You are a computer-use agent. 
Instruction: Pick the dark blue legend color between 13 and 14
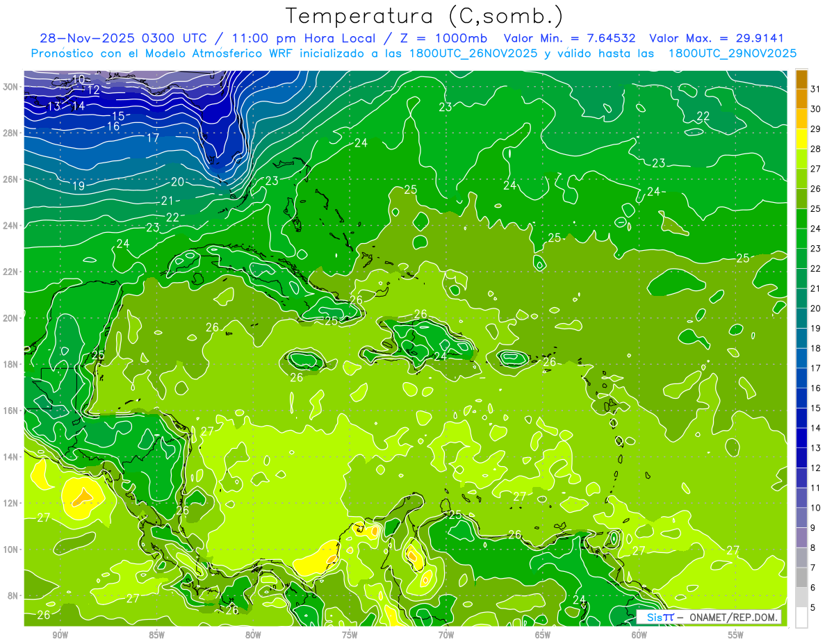pos(801,438)
